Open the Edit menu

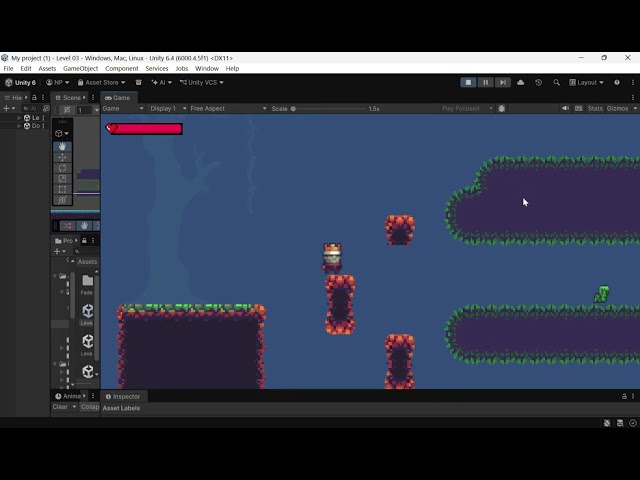coord(26,69)
